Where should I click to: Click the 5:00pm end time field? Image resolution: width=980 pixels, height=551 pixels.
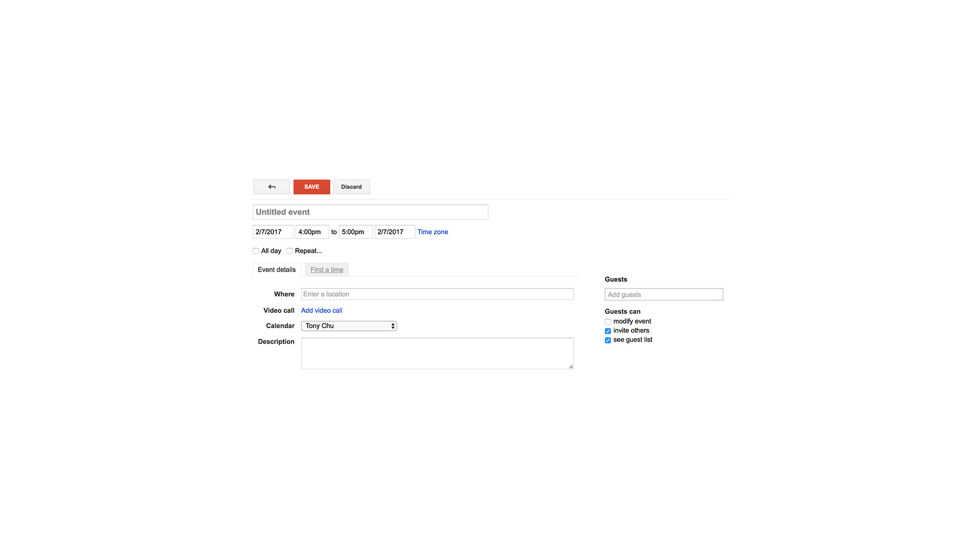pyautogui.click(x=355, y=232)
